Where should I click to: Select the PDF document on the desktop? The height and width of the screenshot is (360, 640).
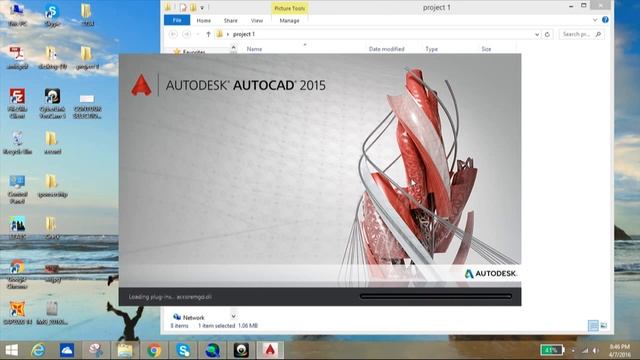[17, 58]
